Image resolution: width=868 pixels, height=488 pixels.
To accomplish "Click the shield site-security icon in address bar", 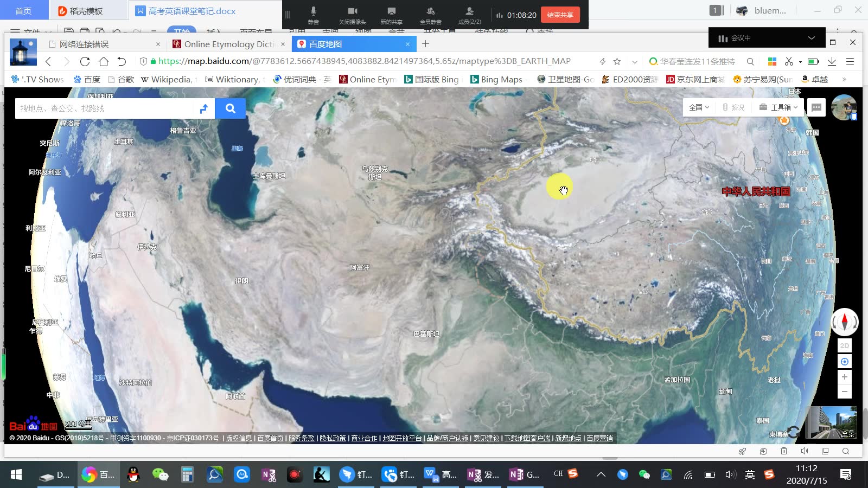I will (143, 61).
